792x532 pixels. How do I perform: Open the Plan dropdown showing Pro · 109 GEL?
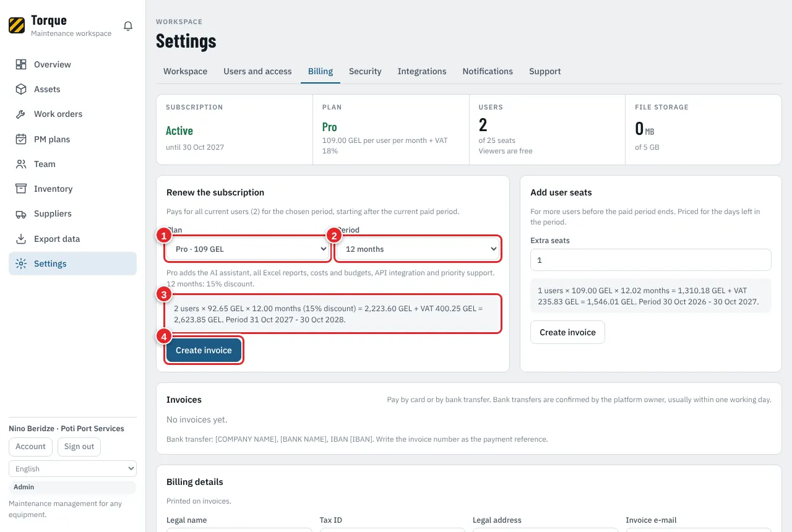[247, 249]
